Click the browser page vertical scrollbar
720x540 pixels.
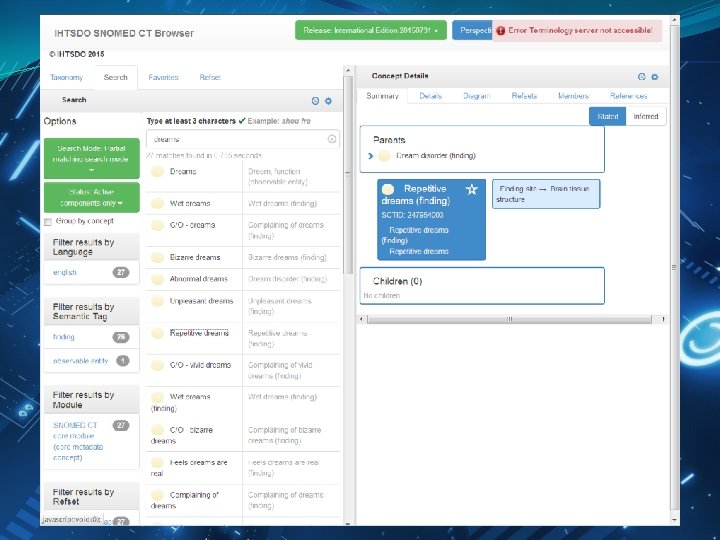click(x=674, y=266)
